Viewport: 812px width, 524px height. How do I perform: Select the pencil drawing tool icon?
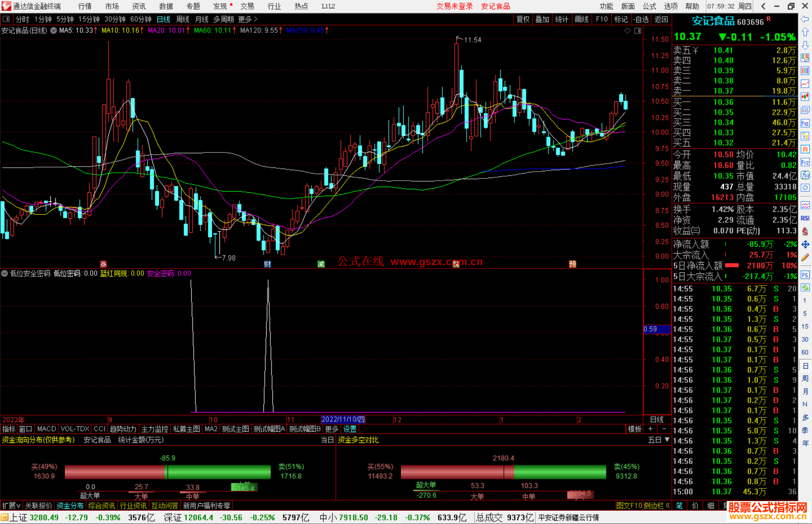[x=805, y=257]
